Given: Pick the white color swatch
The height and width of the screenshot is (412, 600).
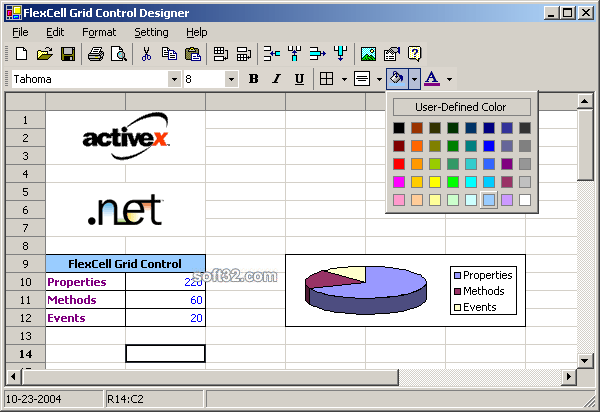Looking at the screenshot, I should [525, 200].
